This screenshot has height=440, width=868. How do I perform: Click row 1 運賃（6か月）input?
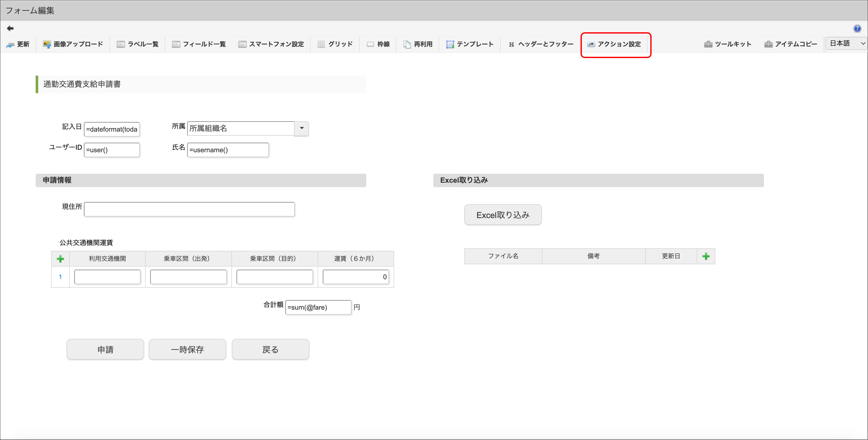point(355,277)
